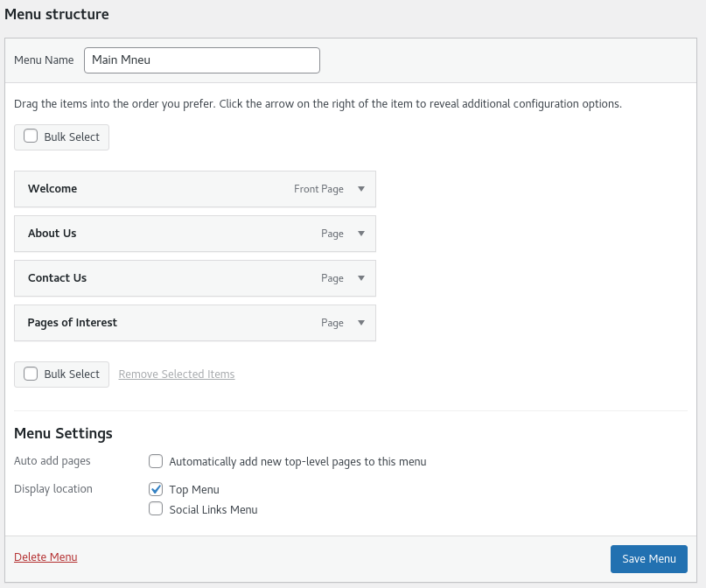Click the 'Display location' label

[53, 489]
